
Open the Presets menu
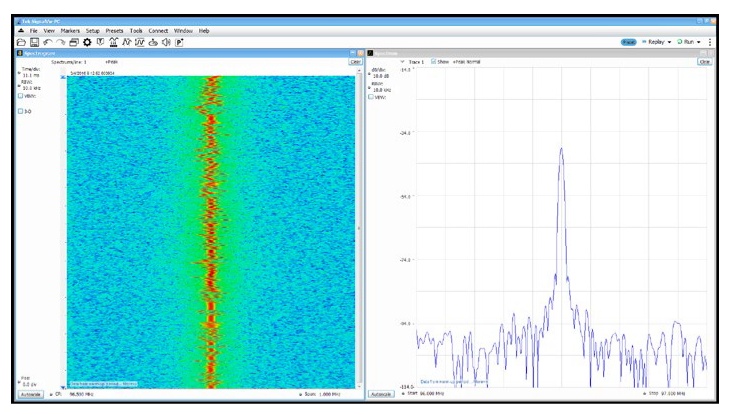tap(114, 31)
